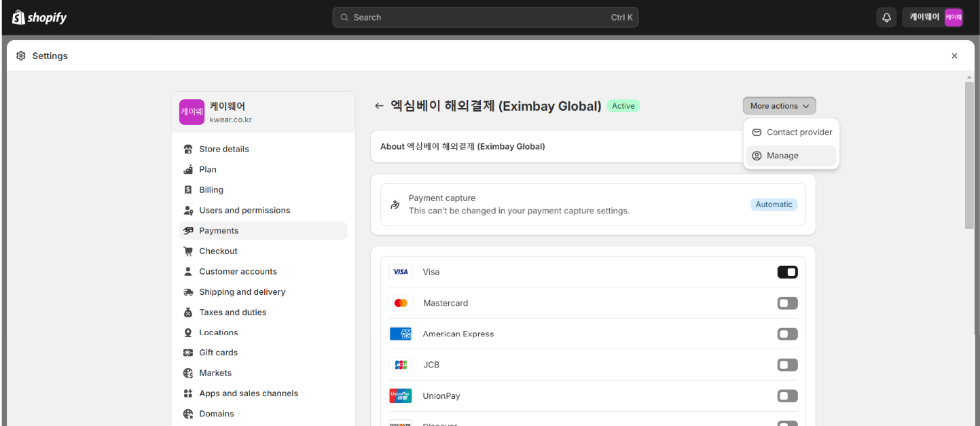The image size is (980, 426).
Task: Click the Shipping and delivery truck icon
Action: click(188, 292)
